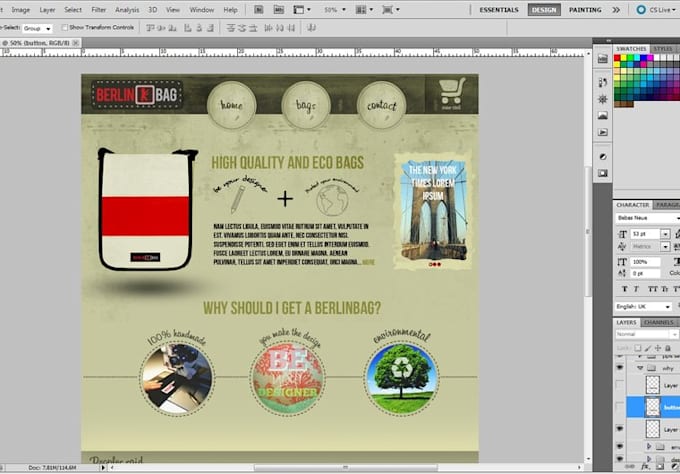Screen dimensions: 680x474
Task: Open the Brush panel icon in dock
Action: 603,82
